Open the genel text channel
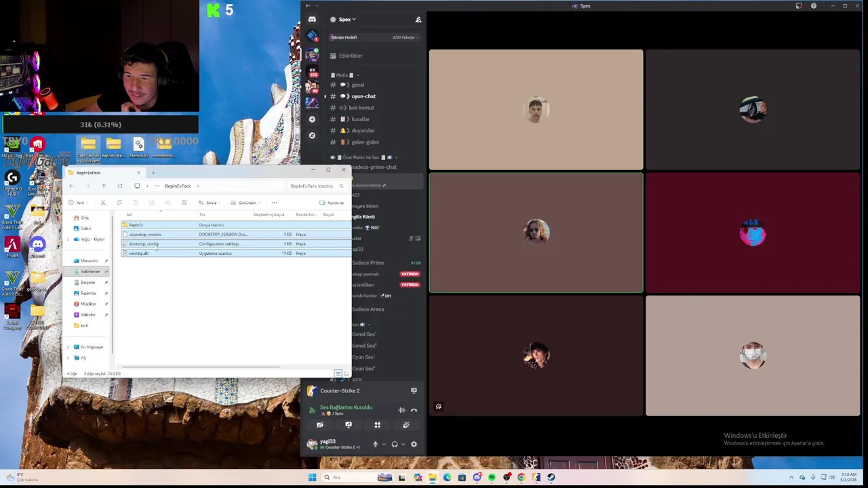Screen dimensions: 868x488 (357, 85)
